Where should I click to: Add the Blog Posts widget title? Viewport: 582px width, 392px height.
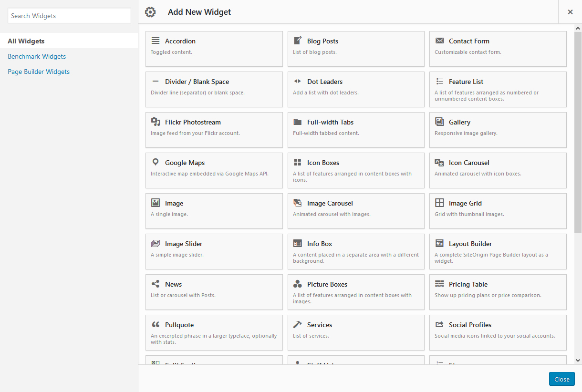tap(322, 41)
